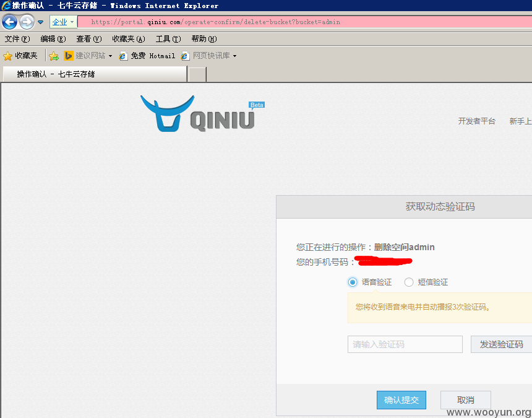Open the 收藏夹(A) menu

click(129, 39)
